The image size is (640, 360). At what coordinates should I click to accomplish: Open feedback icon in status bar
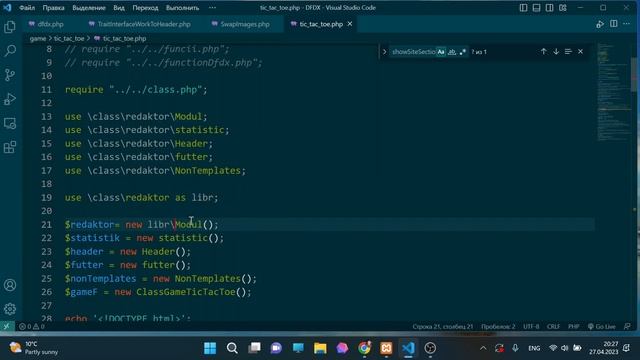[627, 327]
